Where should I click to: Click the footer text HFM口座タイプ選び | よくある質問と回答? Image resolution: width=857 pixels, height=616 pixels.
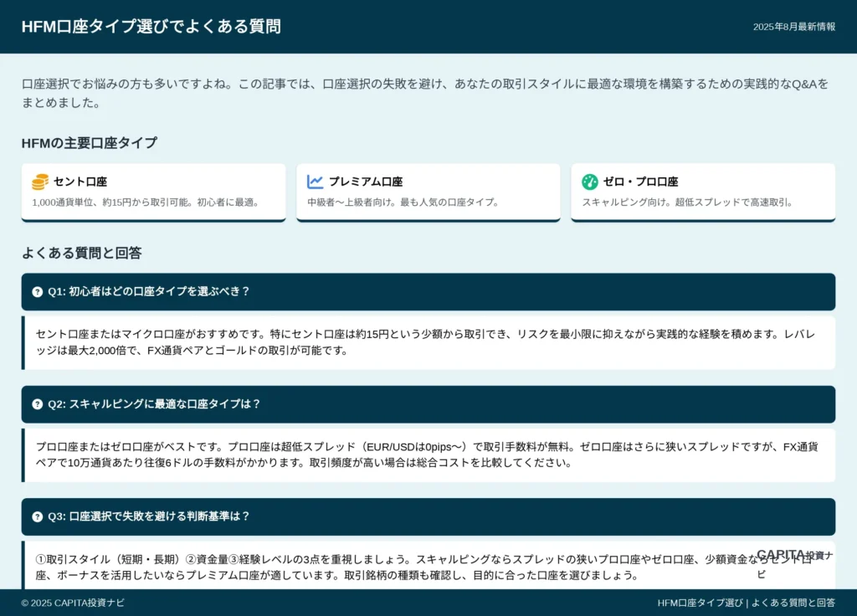click(x=746, y=603)
